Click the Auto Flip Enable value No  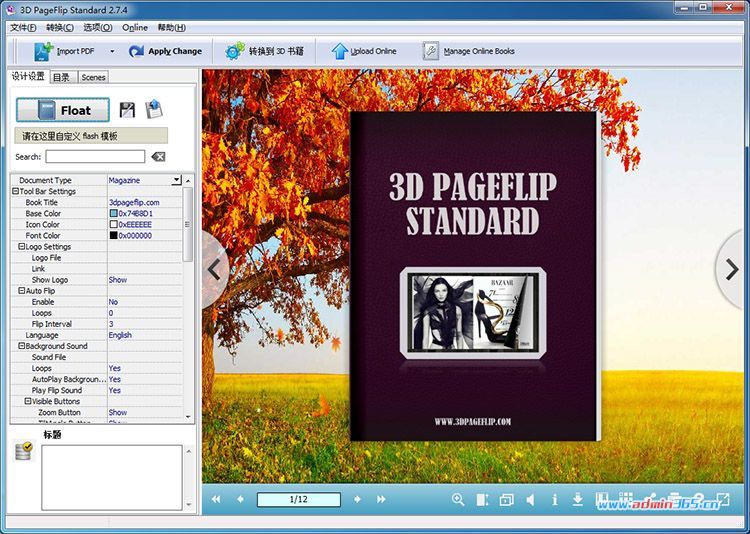pyautogui.click(x=113, y=302)
